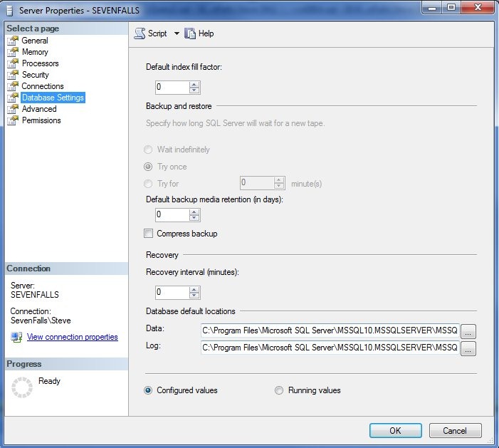The width and height of the screenshot is (499, 448).
Task: Click the General page icon
Action: pos(12,41)
